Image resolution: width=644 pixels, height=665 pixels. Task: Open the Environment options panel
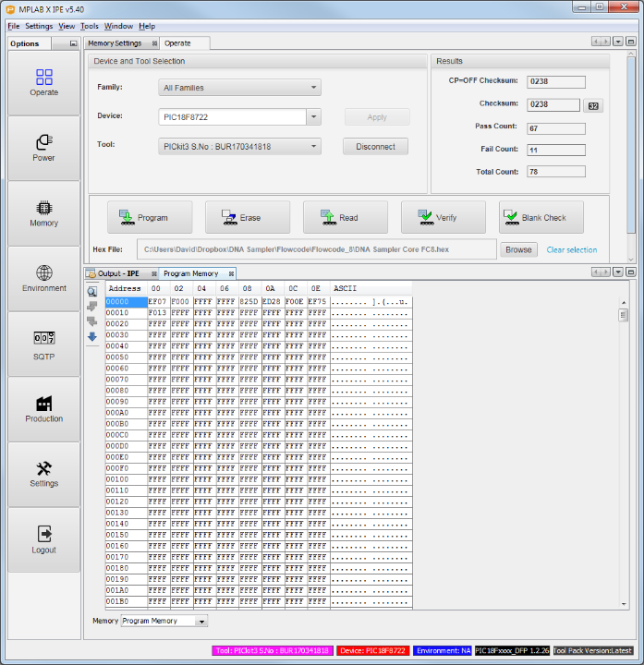[43, 279]
